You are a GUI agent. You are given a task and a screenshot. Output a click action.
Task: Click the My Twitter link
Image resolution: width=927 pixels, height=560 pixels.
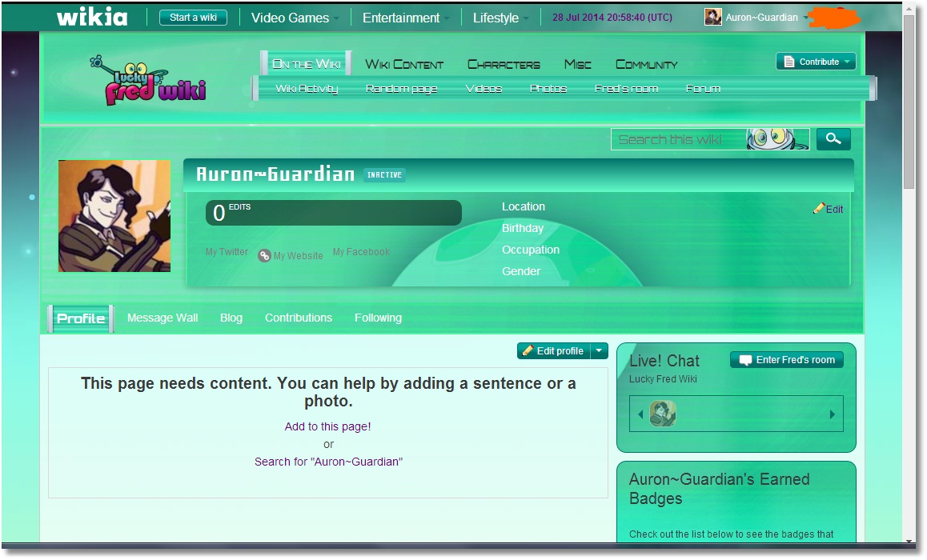tap(227, 252)
